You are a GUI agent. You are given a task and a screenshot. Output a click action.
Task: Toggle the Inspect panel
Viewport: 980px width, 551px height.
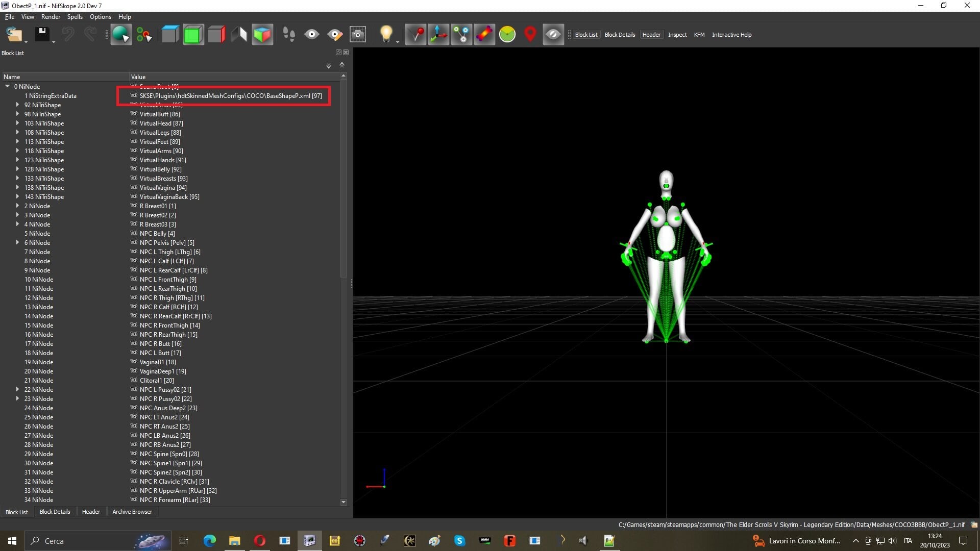click(677, 35)
